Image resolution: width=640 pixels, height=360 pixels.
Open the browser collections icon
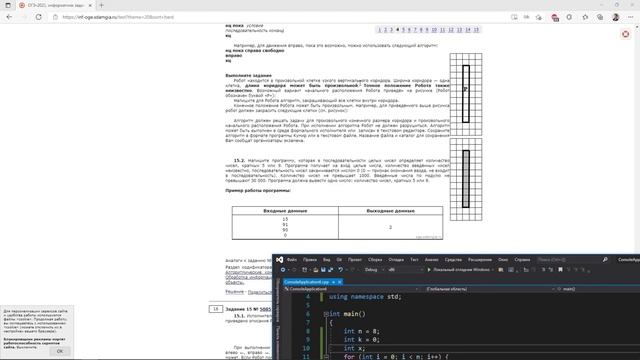[600, 17]
